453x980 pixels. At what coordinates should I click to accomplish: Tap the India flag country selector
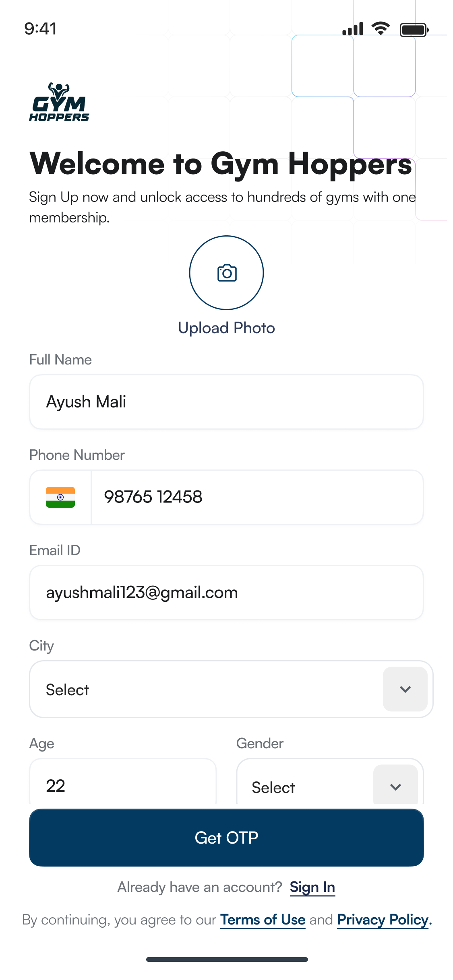click(60, 497)
